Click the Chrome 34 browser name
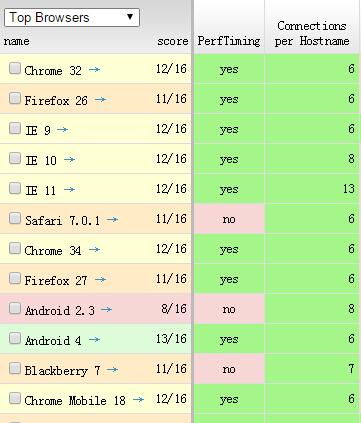 [53, 250]
